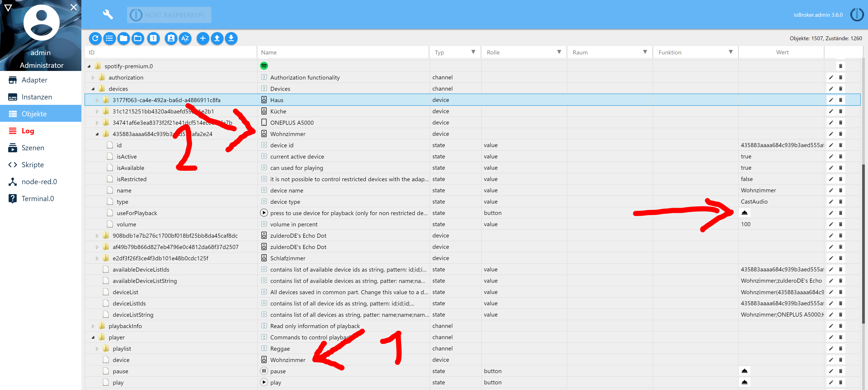Refresh the objects tree
Screen dimensions: 868x390
[95, 38]
